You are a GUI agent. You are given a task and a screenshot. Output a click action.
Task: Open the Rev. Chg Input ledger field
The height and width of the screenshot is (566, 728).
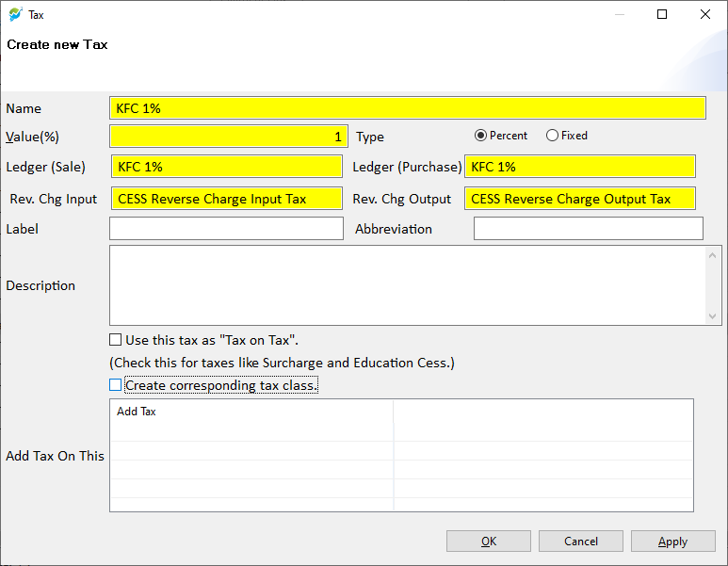pos(227,199)
